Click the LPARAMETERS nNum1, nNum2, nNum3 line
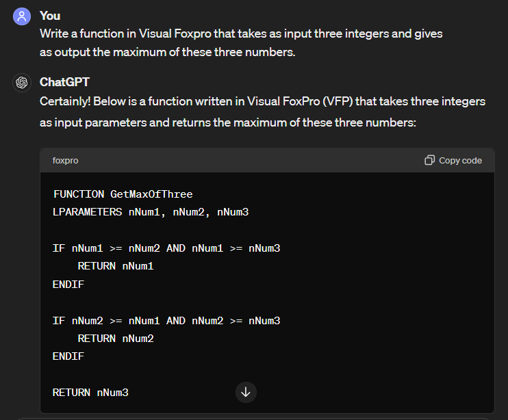 click(151, 212)
